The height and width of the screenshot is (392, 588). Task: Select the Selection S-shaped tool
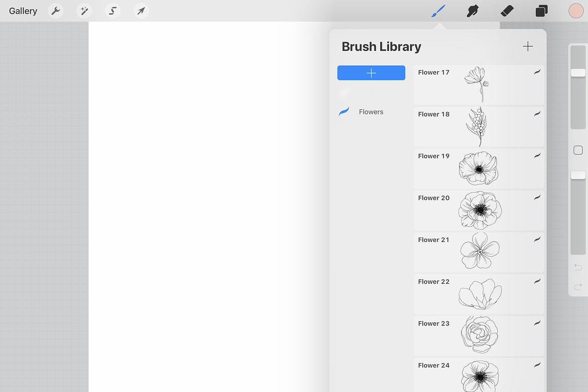pyautogui.click(x=113, y=11)
